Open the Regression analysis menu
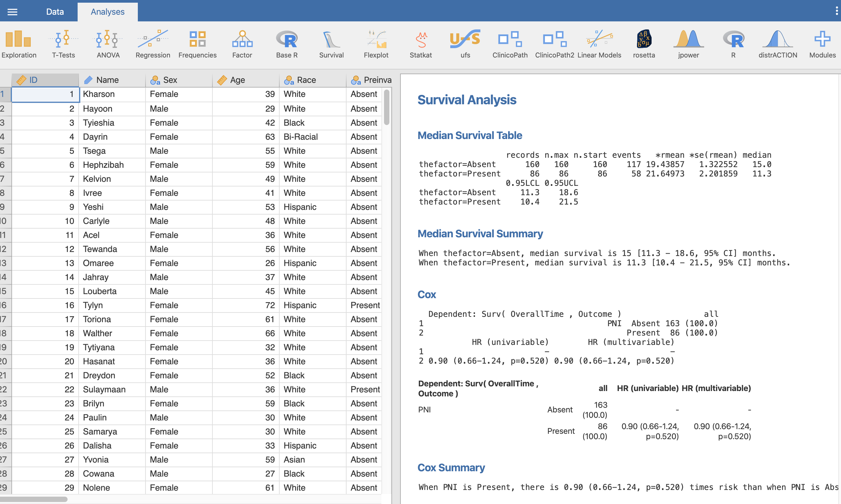This screenshot has width=841, height=504. tap(153, 44)
